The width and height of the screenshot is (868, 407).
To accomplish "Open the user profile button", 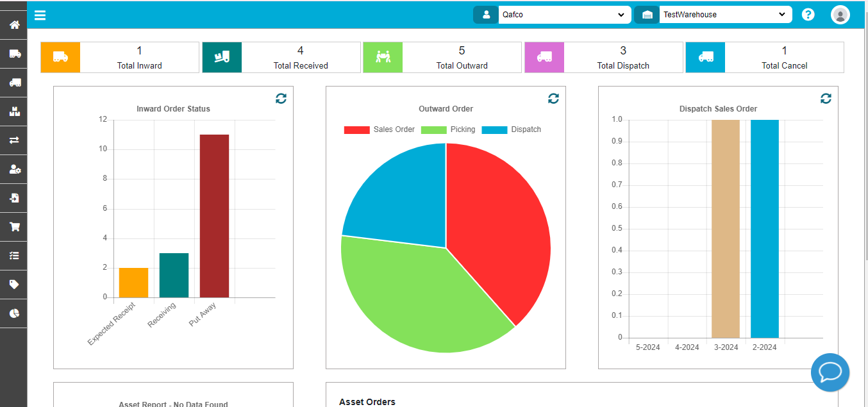I will pyautogui.click(x=840, y=14).
